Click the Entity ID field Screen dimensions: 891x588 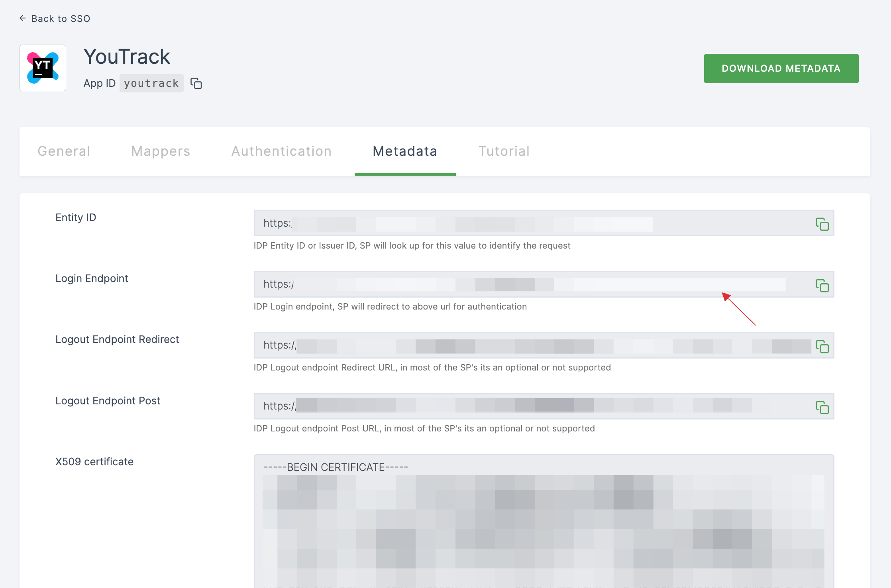(x=544, y=223)
